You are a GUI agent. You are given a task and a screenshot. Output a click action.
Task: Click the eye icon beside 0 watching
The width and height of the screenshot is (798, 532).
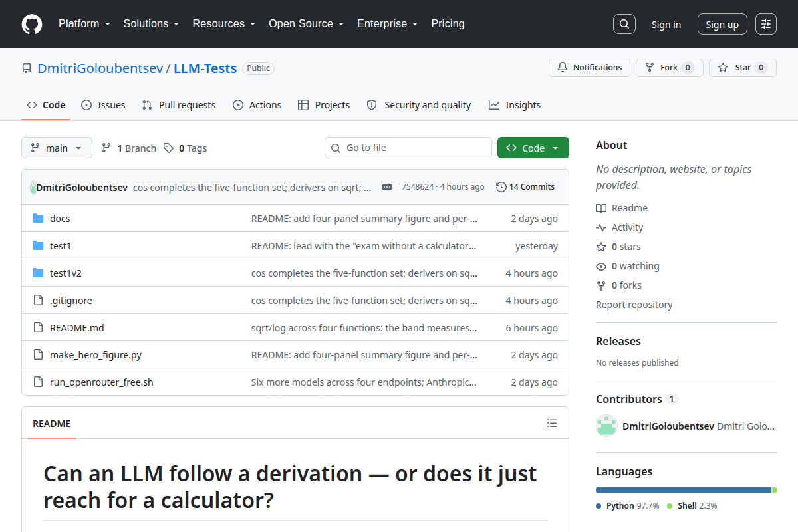tap(601, 266)
